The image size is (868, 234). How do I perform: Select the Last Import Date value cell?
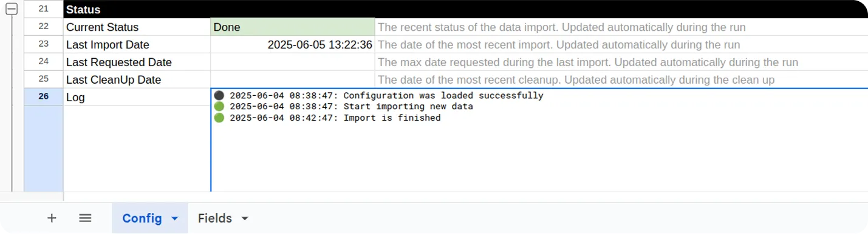(293, 45)
